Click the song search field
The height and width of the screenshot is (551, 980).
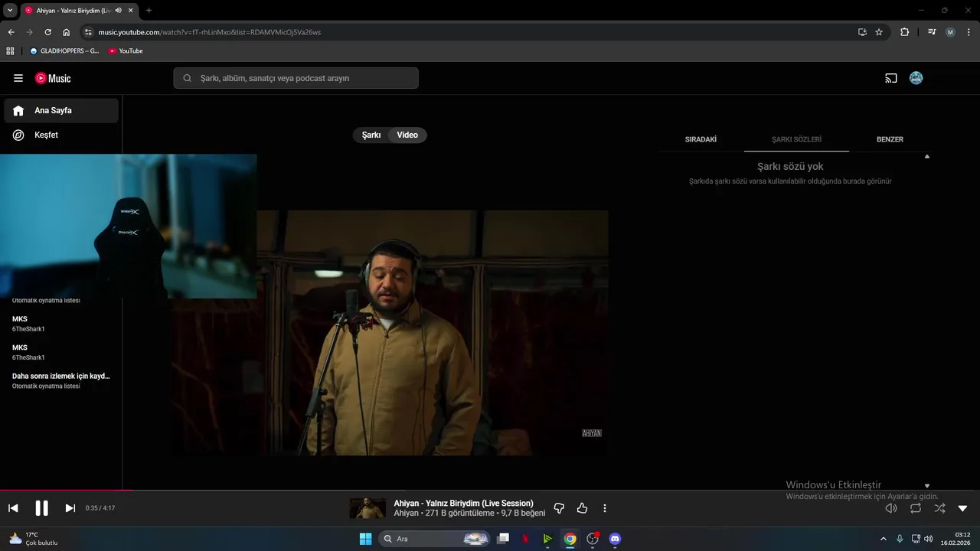coord(296,78)
